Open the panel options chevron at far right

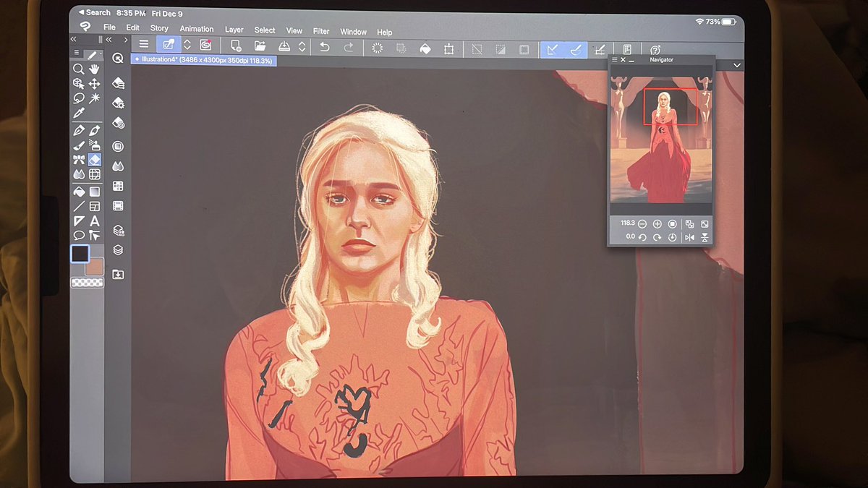click(x=736, y=64)
